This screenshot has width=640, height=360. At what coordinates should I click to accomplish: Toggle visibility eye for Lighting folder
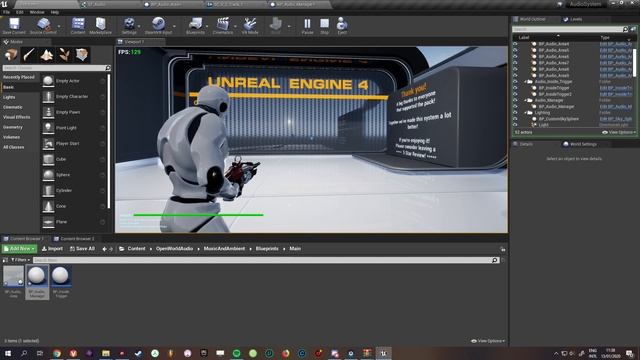click(x=516, y=113)
